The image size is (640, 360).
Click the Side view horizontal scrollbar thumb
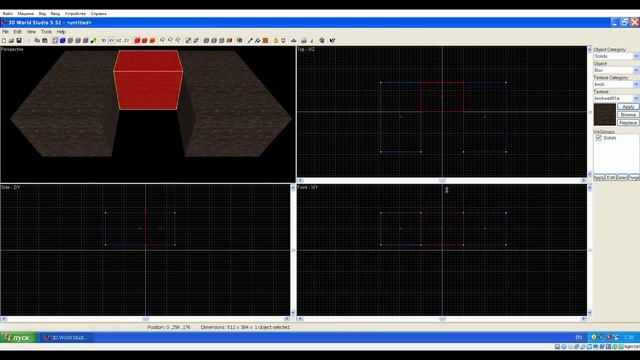(x=146, y=319)
